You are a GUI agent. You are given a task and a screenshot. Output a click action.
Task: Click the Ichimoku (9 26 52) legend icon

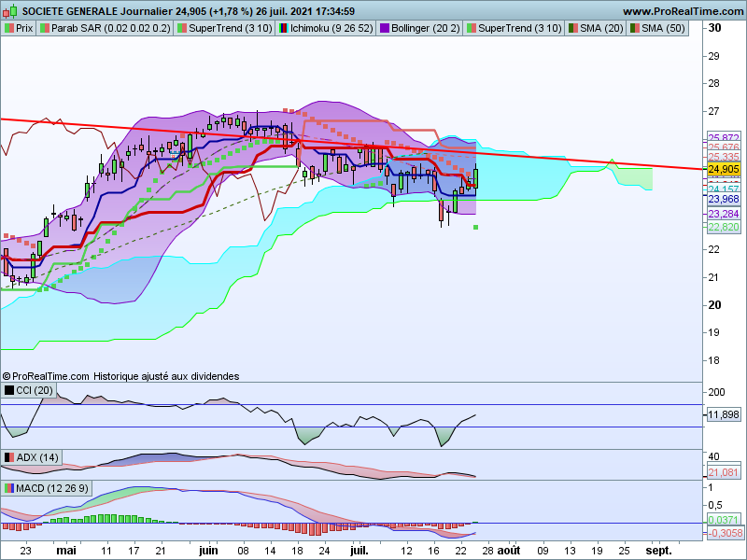(x=284, y=29)
